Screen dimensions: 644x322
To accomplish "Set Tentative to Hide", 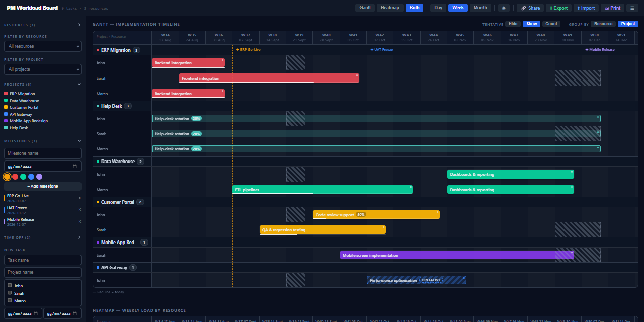I will point(513,24).
